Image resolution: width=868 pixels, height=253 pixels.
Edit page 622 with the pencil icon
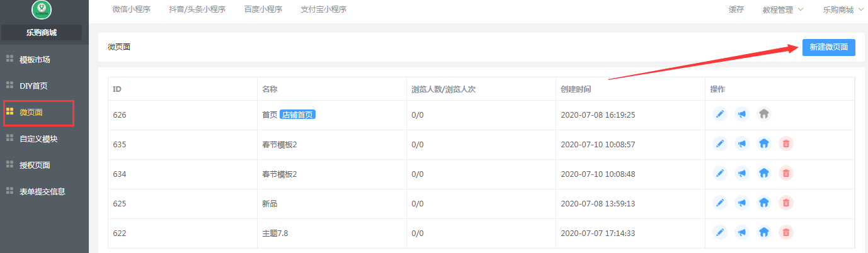pos(720,232)
